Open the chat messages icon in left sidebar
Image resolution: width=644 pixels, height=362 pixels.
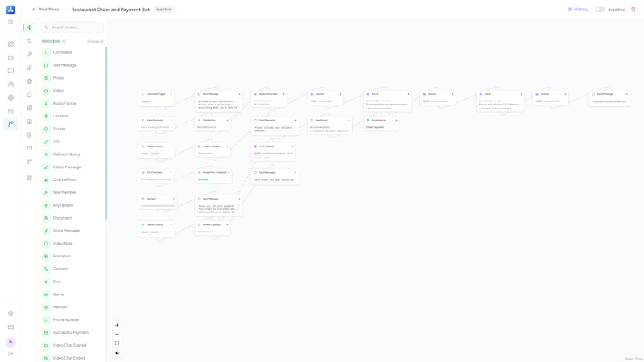pos(10,71)
